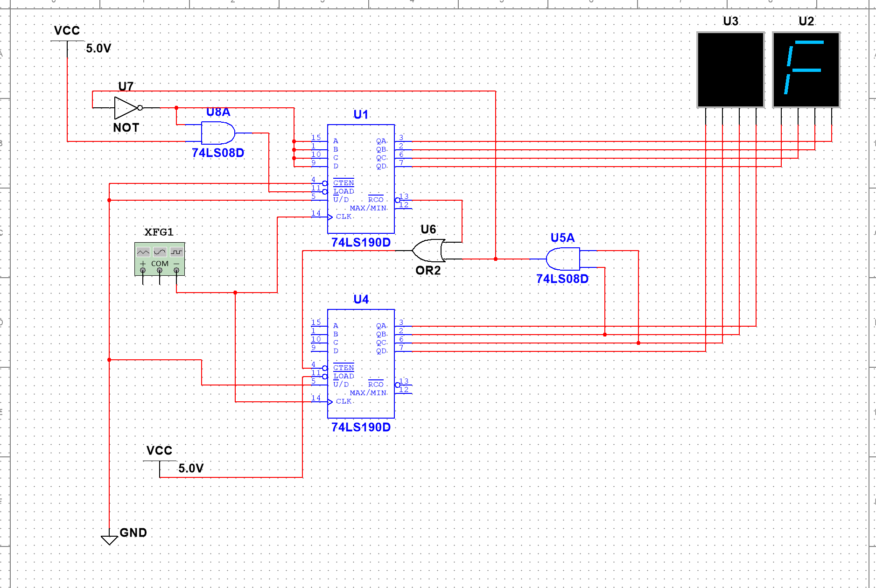This screenshot has height=588, width=876.
Task: Click the square wave button on XFG1
Action: point(176,252)
